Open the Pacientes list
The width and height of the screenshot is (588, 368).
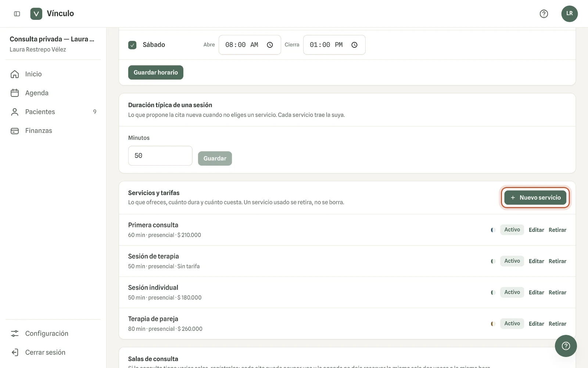53,112
